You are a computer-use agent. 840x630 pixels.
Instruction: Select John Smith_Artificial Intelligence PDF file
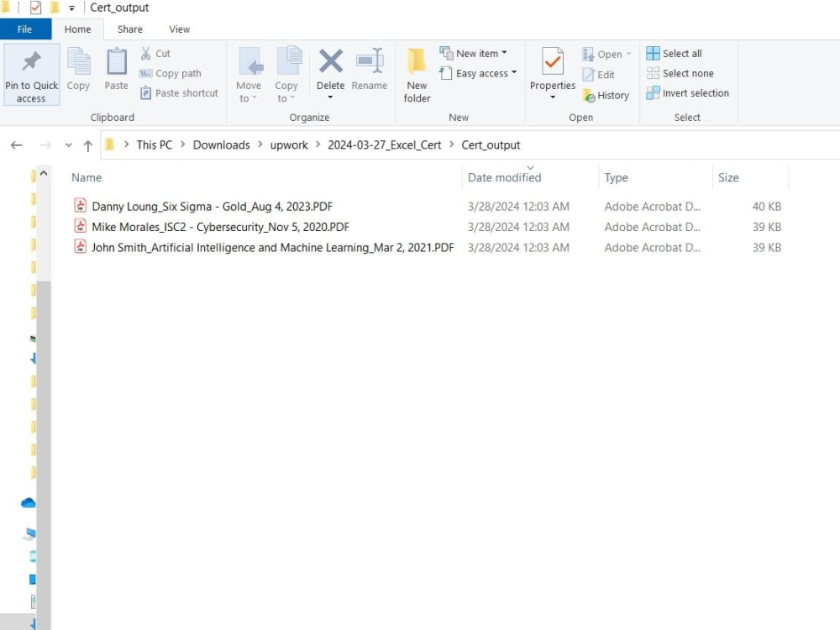(x=273, y=248)
